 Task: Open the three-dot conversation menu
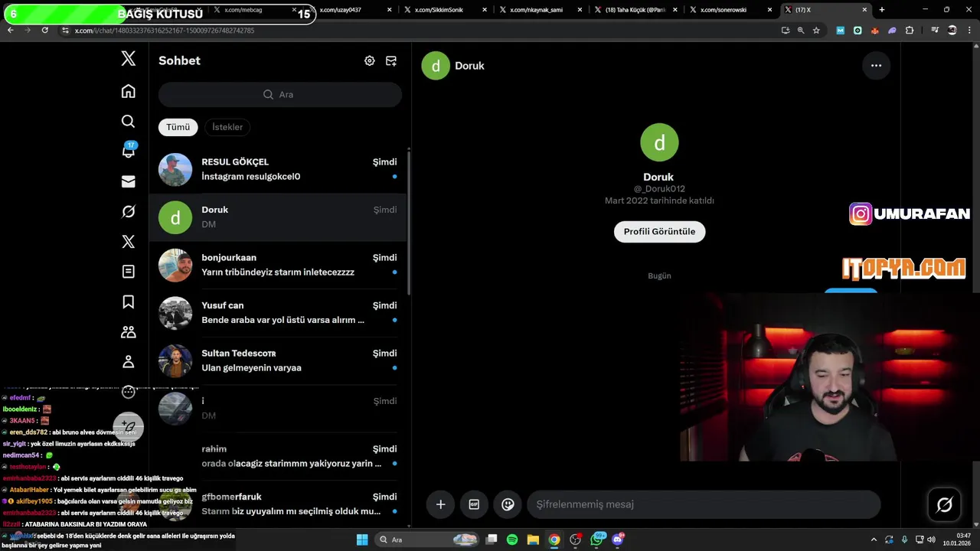click(876, 66)
